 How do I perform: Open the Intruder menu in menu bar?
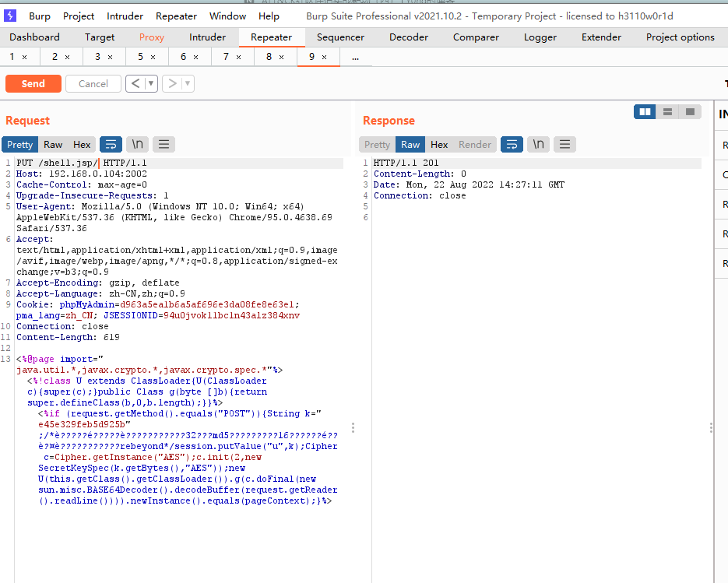125,16
